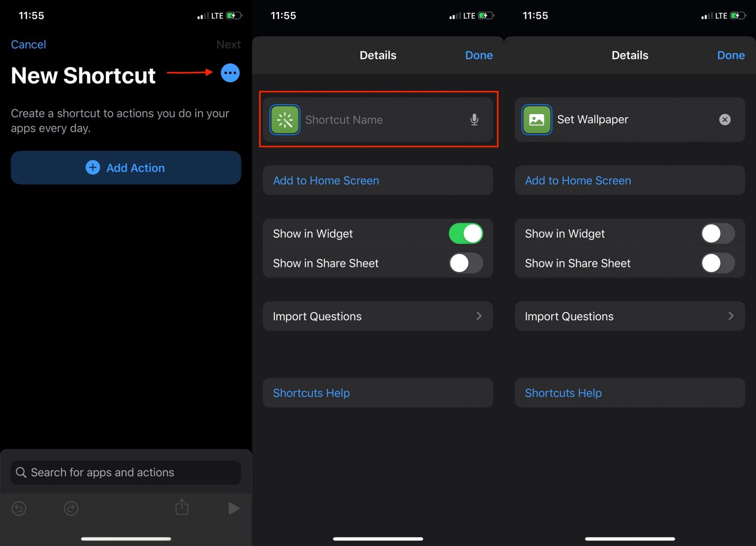Turn off the enabled green Show in Widget switch

(466, 234)
